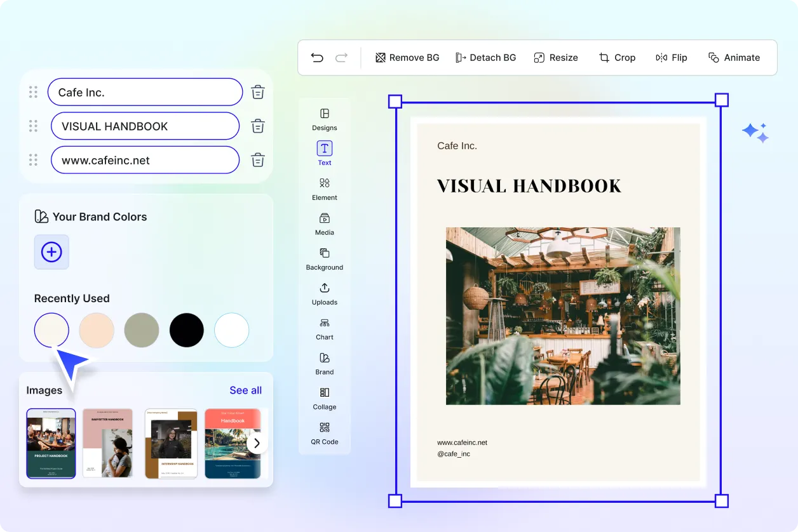Choose the Babysitter Handbook template thumbnail
798x532 pixels.
coord(107,443)
